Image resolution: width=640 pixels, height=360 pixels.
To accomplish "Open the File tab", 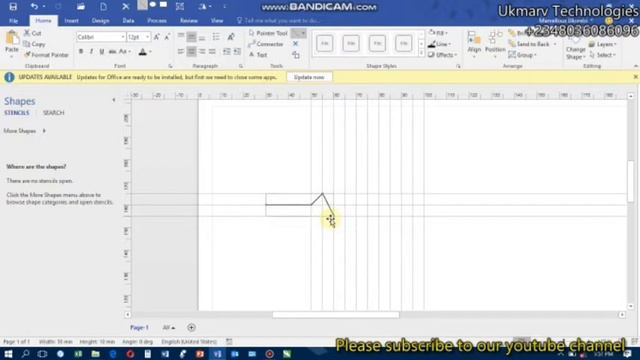I will pyautogui.click(x=13, y=20).
